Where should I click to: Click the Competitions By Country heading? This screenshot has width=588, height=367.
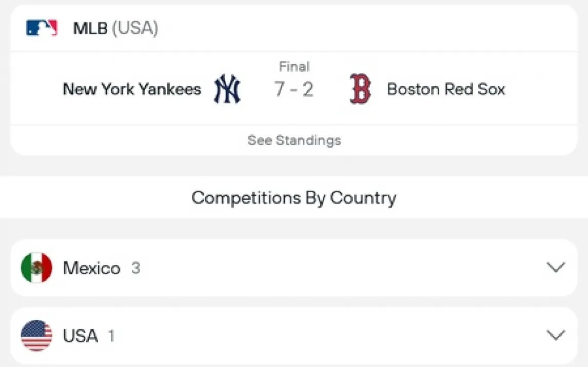coord(293,198)
